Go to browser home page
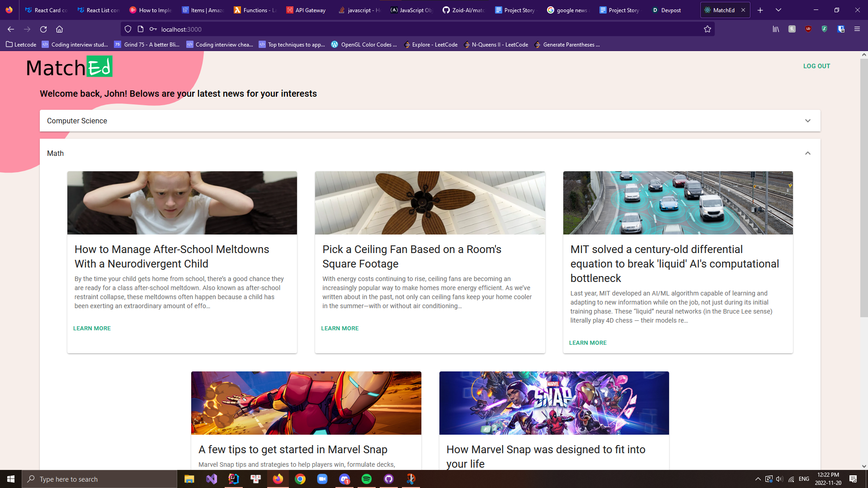Screen dimensions: 868x488 [x=59, y=29]
